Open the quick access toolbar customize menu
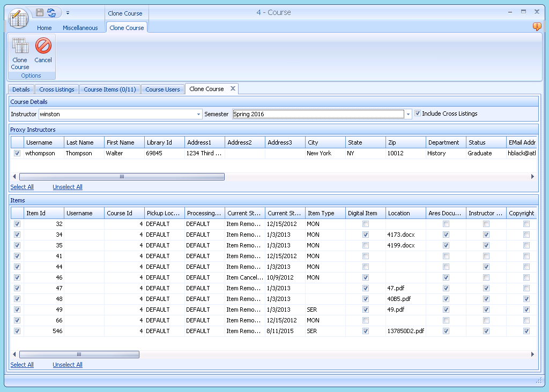 click(68, 12)
